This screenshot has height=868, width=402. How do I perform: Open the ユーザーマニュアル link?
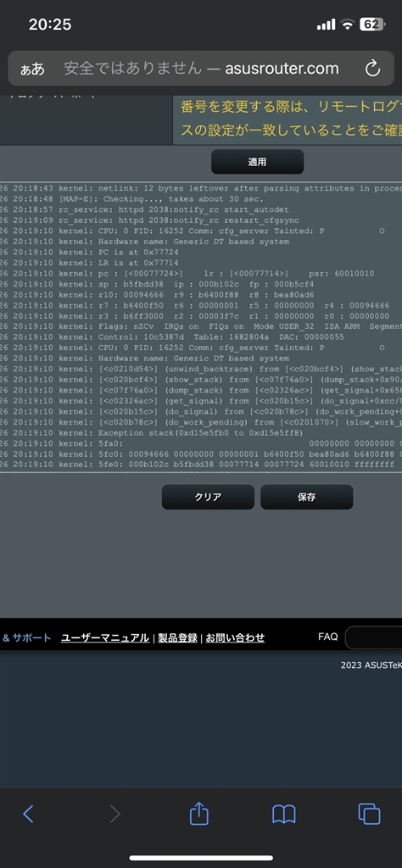tap(104, 637)
